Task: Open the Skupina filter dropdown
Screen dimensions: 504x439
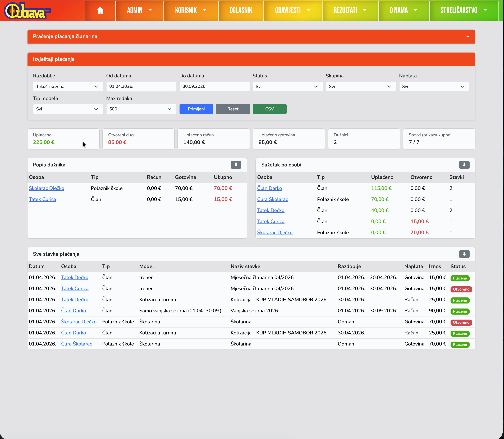Action: click(x=361, y=86)
